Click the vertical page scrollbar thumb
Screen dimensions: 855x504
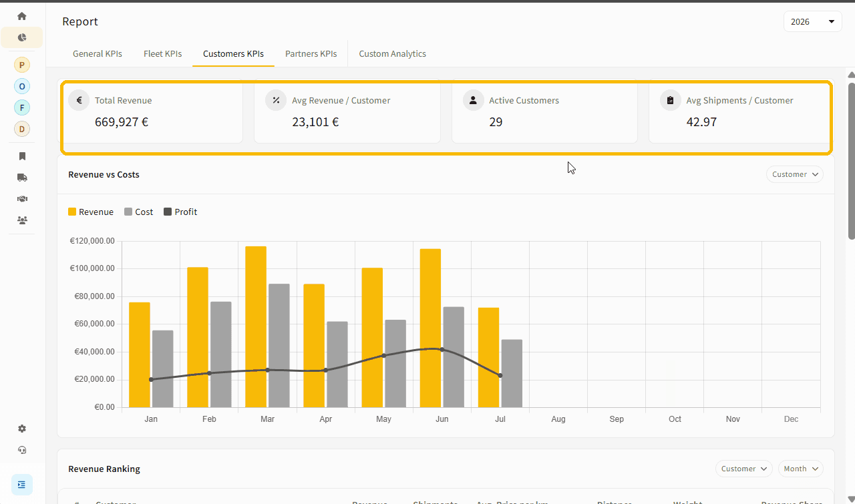(851, 160)
